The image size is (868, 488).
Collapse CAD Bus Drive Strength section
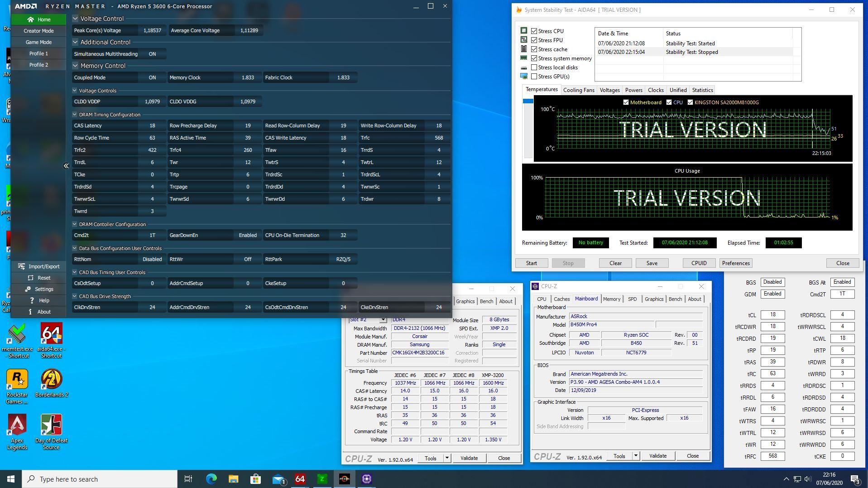75,296
